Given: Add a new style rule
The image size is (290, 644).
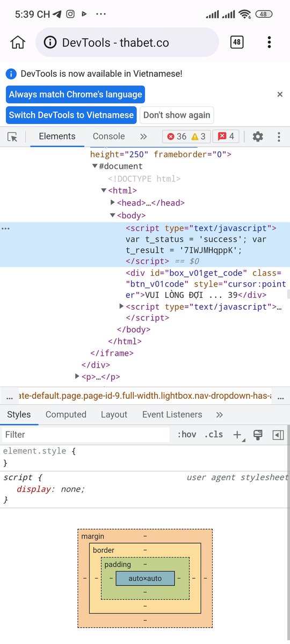Looking at the screenshot, I should pyautogui.click(x=238, y=435).
